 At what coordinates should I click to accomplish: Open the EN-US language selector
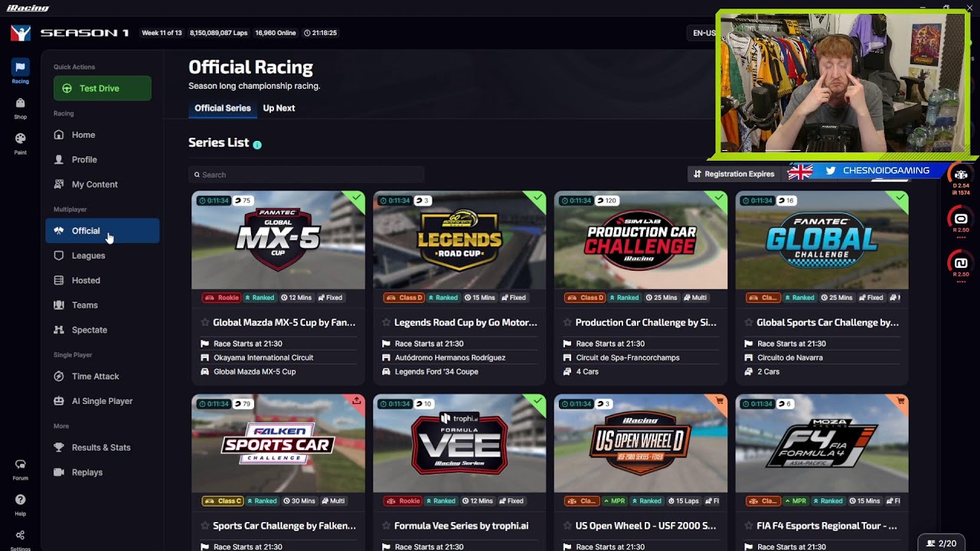click(704, 33)
